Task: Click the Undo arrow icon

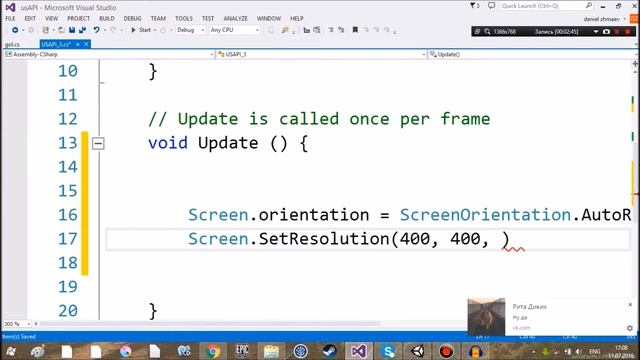Action: pyautogui.click(x=96, y=30)
